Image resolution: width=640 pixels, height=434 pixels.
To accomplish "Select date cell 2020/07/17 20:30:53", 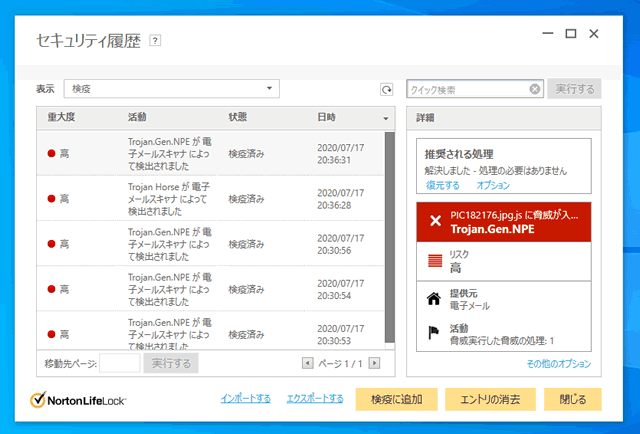I will click(340, 335).
